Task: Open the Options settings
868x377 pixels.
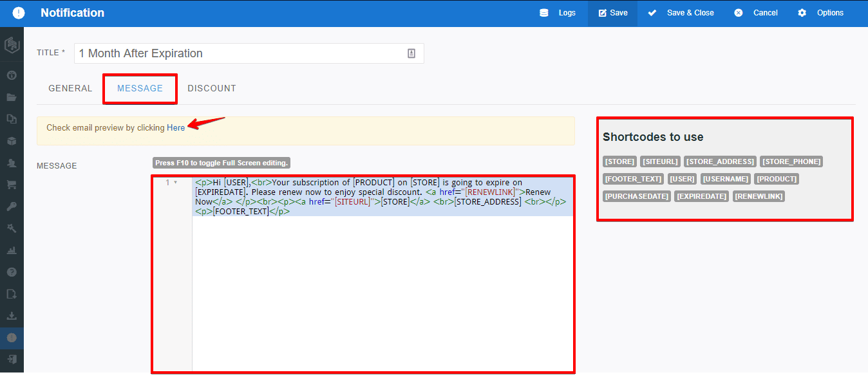Action: coord(821,13)
